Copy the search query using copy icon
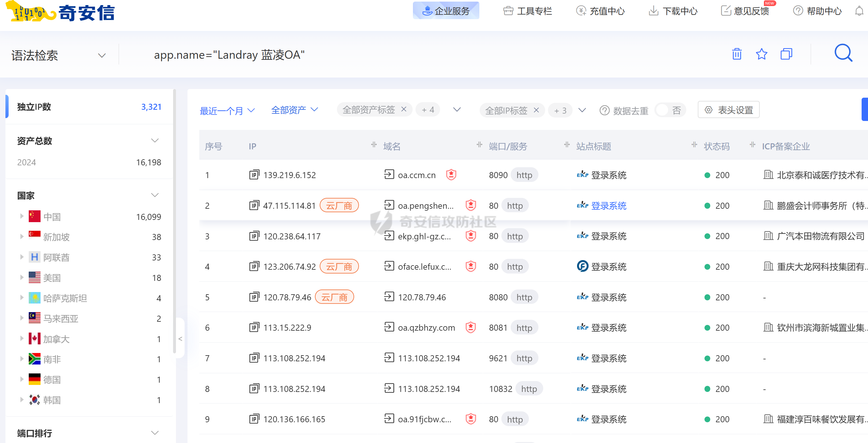This screenshot has height=443, width=868. [786, 54]
